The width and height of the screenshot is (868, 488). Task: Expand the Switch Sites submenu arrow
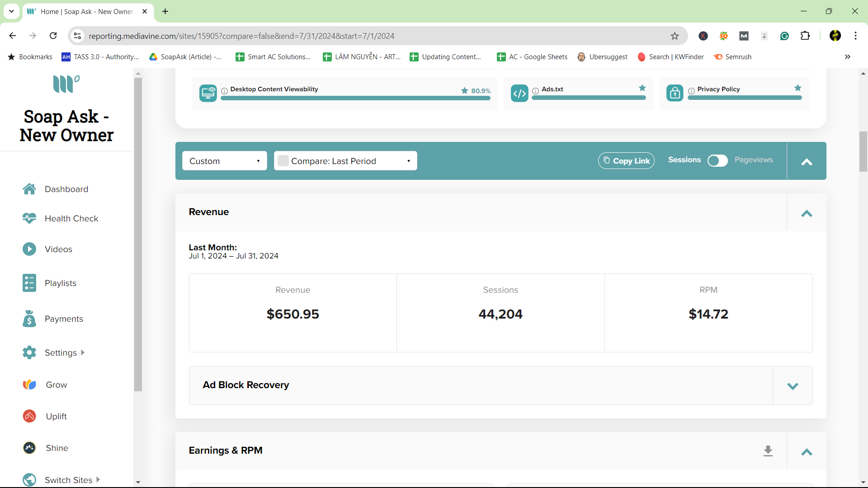click(98, 479)
